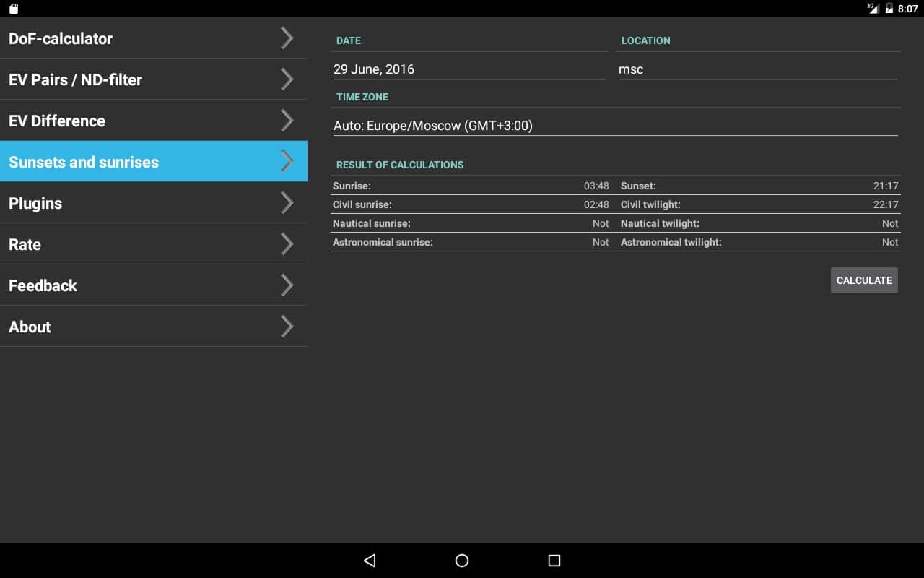This screenshot has height=578, width=924.
Task: Tap the recent apps square icon
Action: pyautogui.click(x=554, y=561)
